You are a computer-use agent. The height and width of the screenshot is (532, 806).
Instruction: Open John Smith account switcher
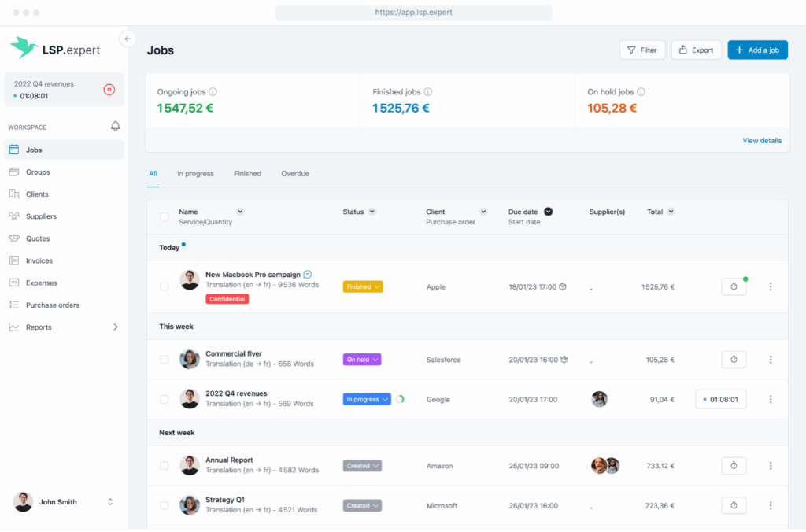click(110, 502)
